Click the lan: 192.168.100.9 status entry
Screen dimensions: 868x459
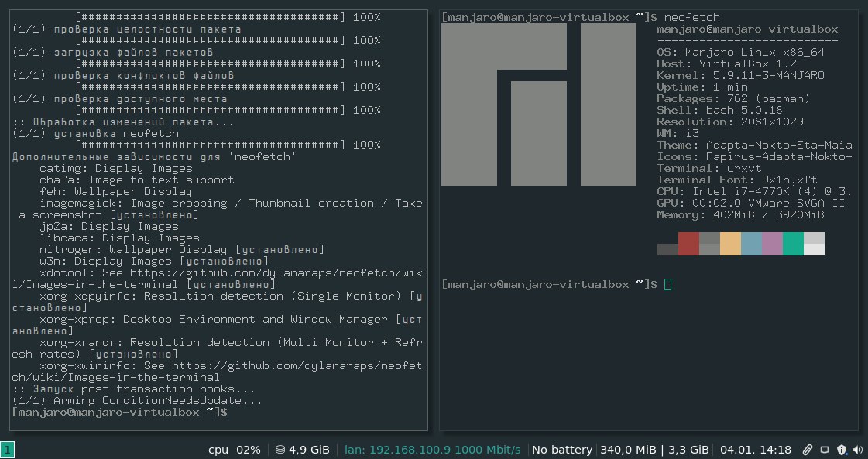point(432,450)
